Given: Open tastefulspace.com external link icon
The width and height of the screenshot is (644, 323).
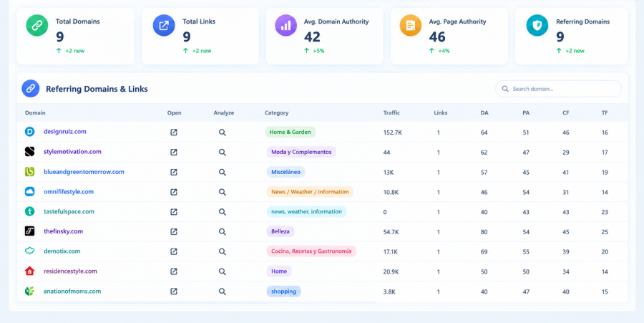Looking at the screenshot, I should pos(174,212).
